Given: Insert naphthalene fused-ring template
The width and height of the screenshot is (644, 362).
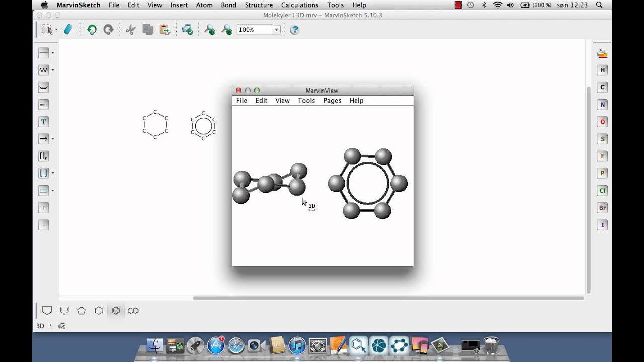Looking at the screenshot, I should [133, 311].
